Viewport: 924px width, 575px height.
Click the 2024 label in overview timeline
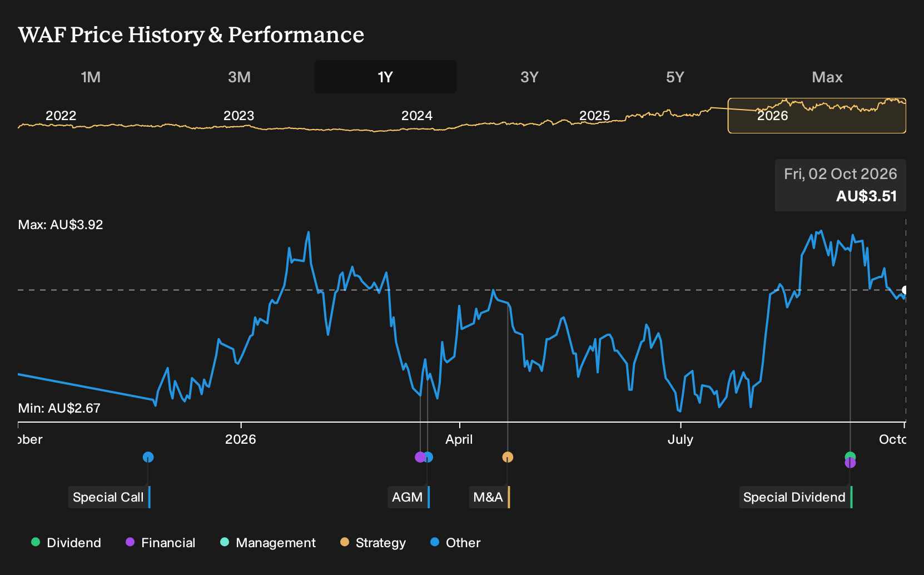tap(416, 116)
